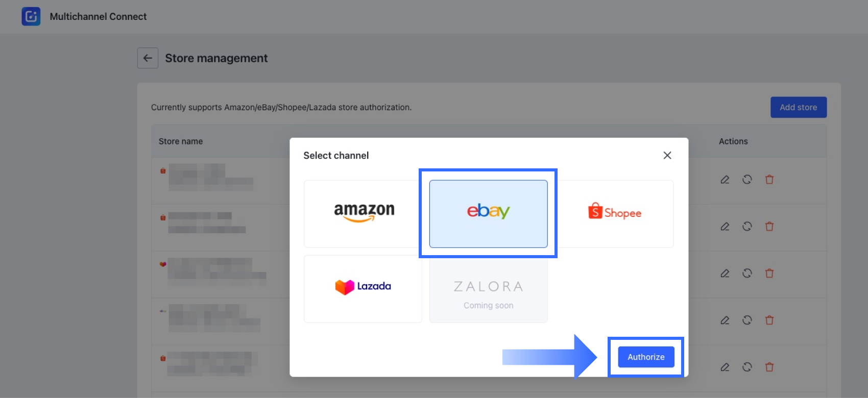Click the Zalora coming soon card
This screenshot has width=868, height=398.
point(488,288)
